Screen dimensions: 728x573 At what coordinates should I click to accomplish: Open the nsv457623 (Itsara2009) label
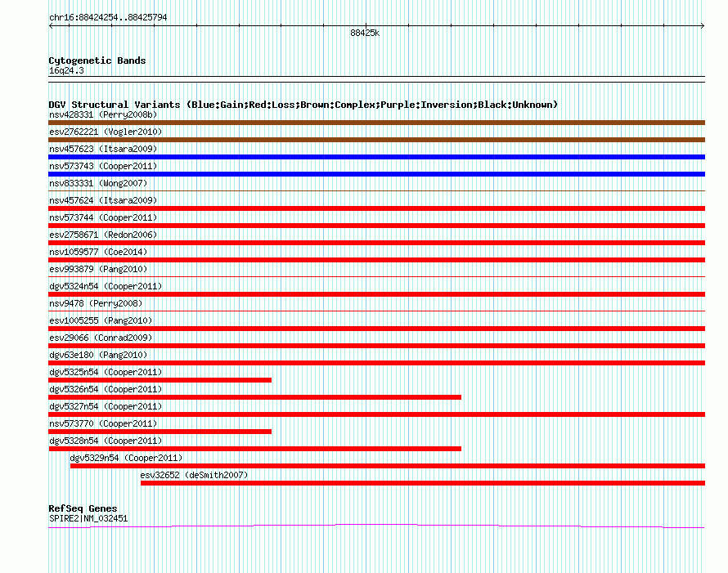point(103,149)
